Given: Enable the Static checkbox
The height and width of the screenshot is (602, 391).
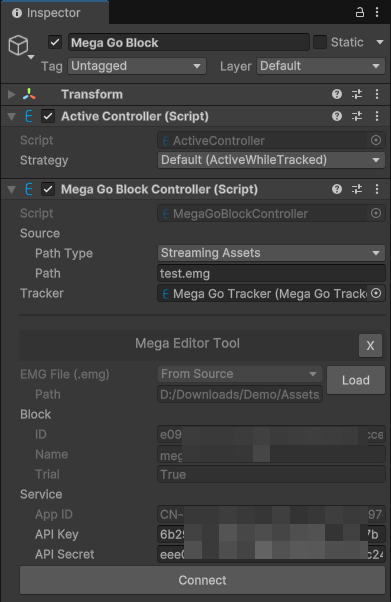Looking at the screenshot, I should 320,42.
